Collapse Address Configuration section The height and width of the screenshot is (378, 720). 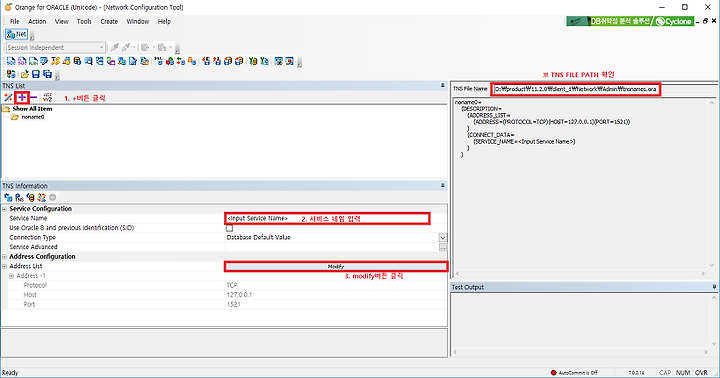pos(5,257)
